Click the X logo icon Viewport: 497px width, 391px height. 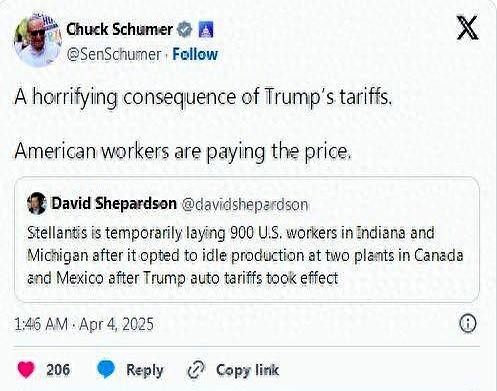pos(467,28)
